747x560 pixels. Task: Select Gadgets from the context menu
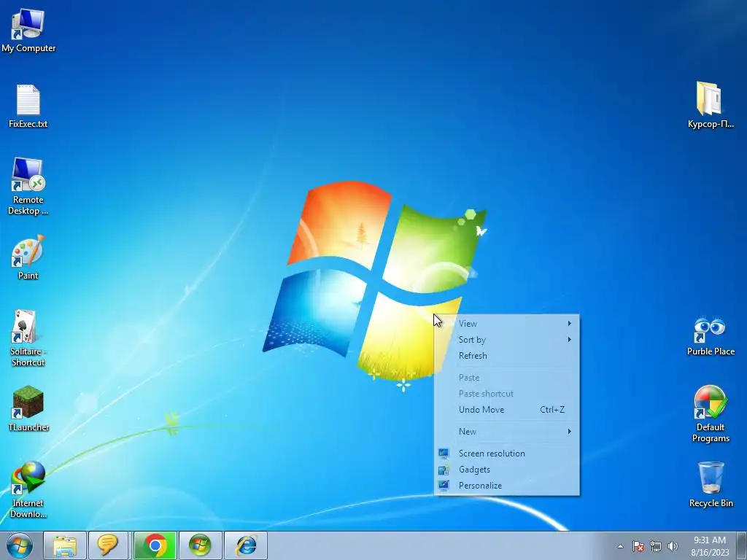pos(507,470)
